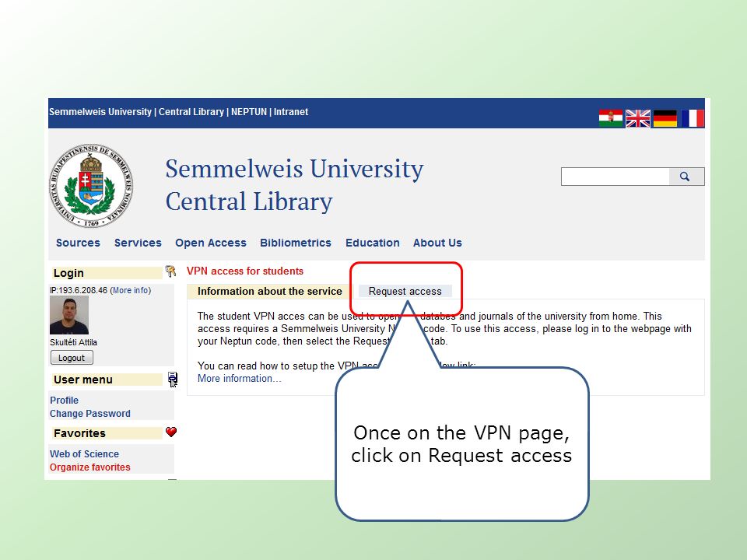Viewport: 747px width, 560px height.
Task: Open the Sources menu
Action: (x=78, y=243)
